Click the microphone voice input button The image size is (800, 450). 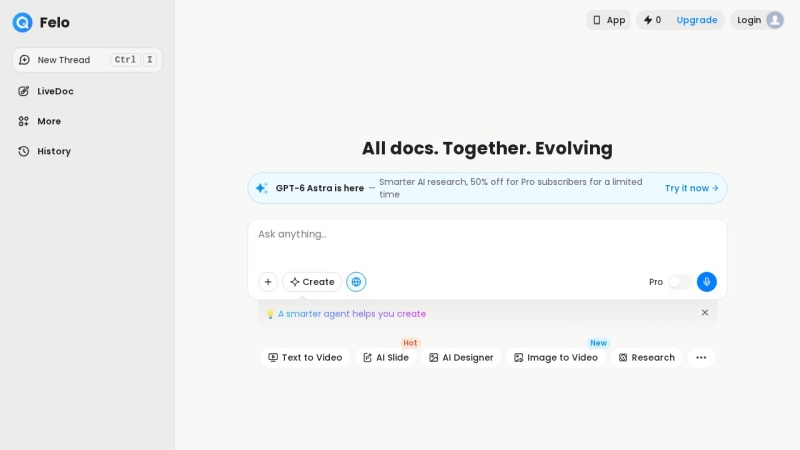coord(707,282)
